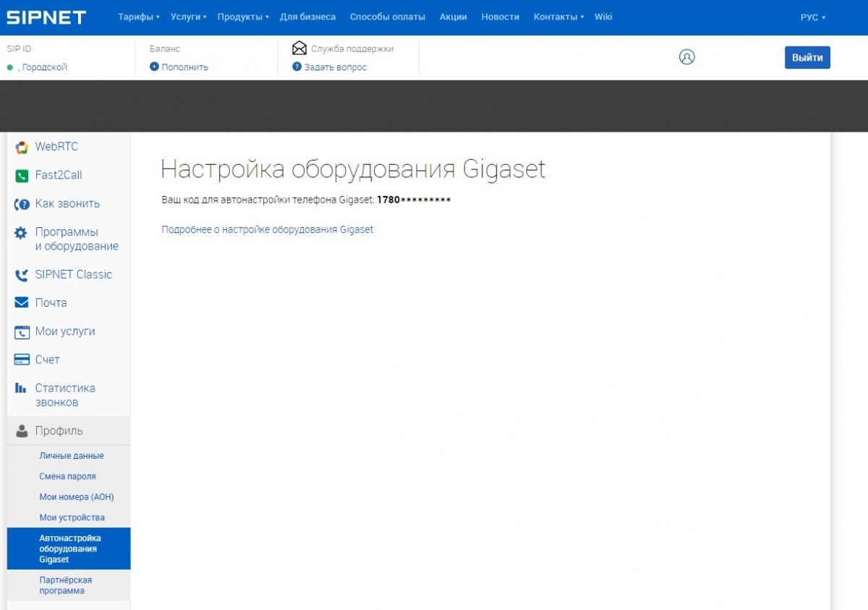868x610 pixels.
Task: Click the Почта envelope icon
Action: click(x=22, y=303)
